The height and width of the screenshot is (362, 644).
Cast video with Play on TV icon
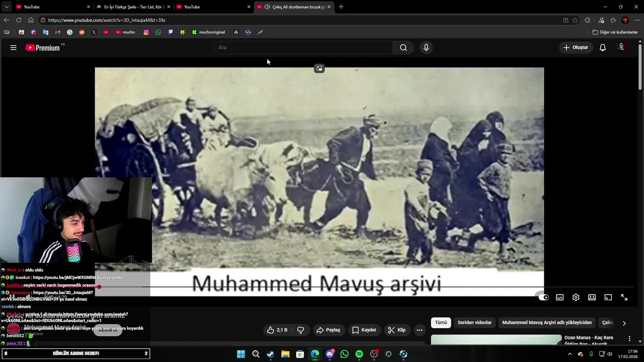[x=608, y=298]
